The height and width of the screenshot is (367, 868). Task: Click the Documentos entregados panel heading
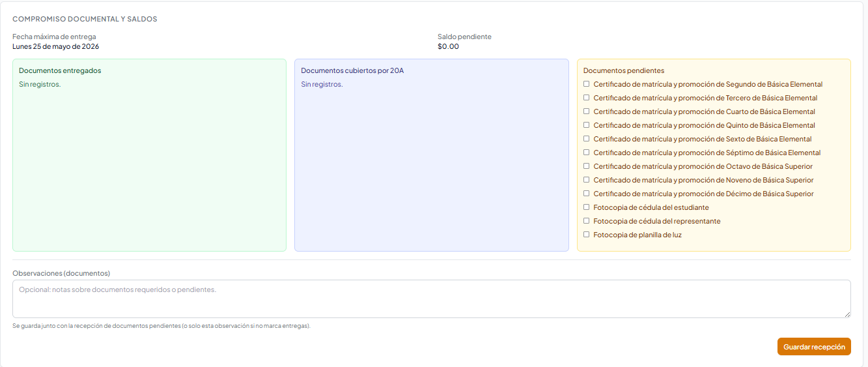coord(60,70)
